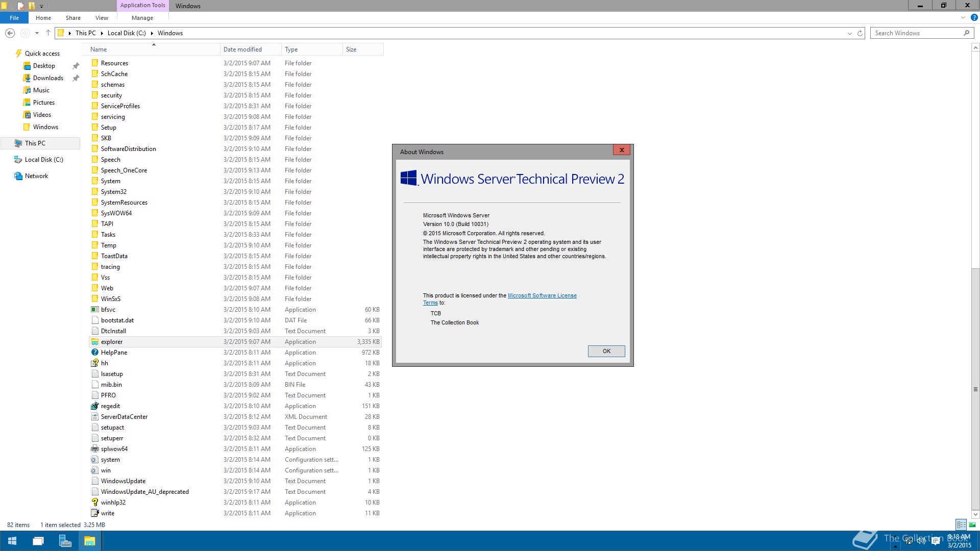
Task: Sort by Date modified column header
Action: (x=251, y=49)
